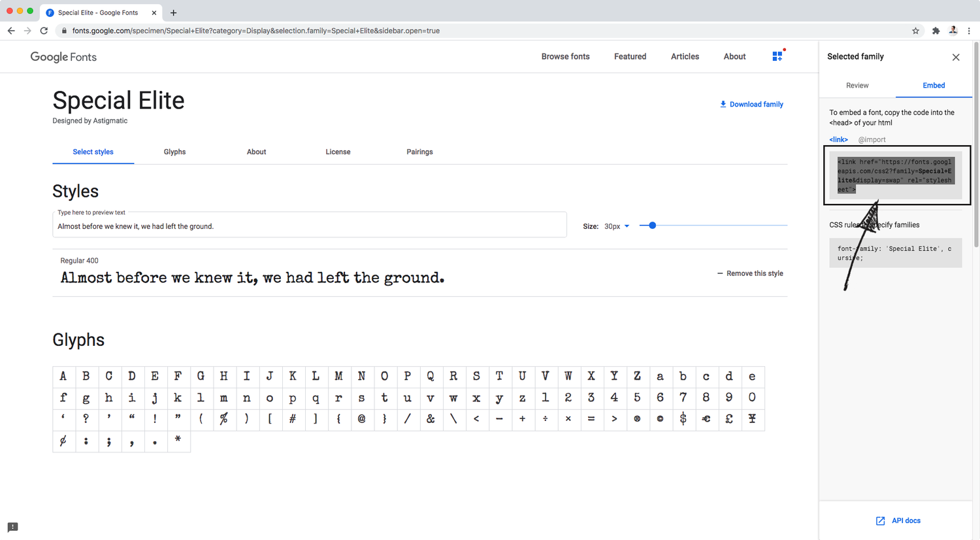Viewport: 980px width, 540px height.
Task: Open the Featured page
Action: (x=630, y=56)
